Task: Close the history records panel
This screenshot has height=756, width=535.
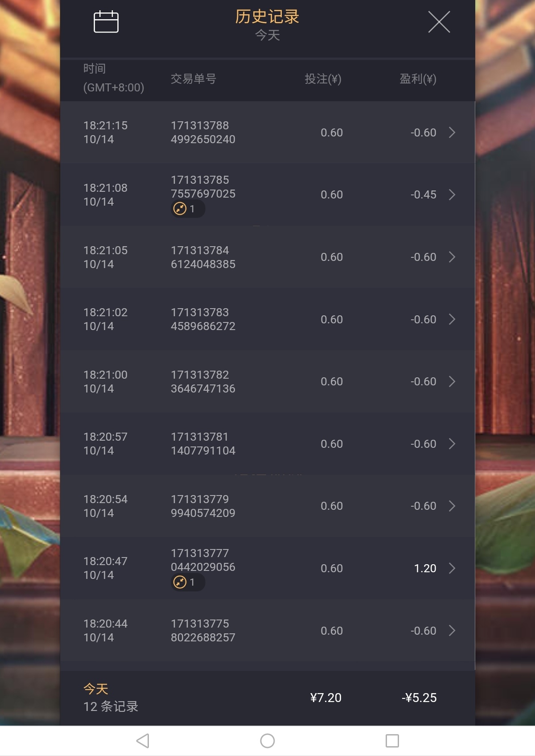Action: (439, 22)
